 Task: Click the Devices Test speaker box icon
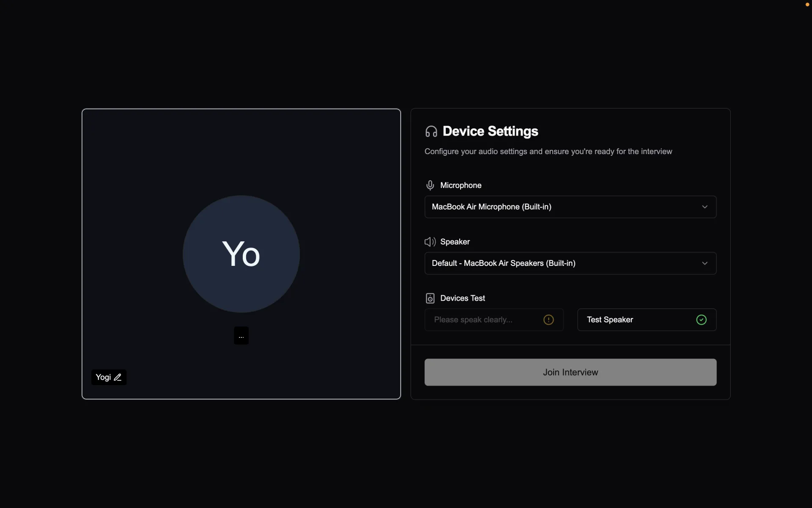[x=430, y=298]
